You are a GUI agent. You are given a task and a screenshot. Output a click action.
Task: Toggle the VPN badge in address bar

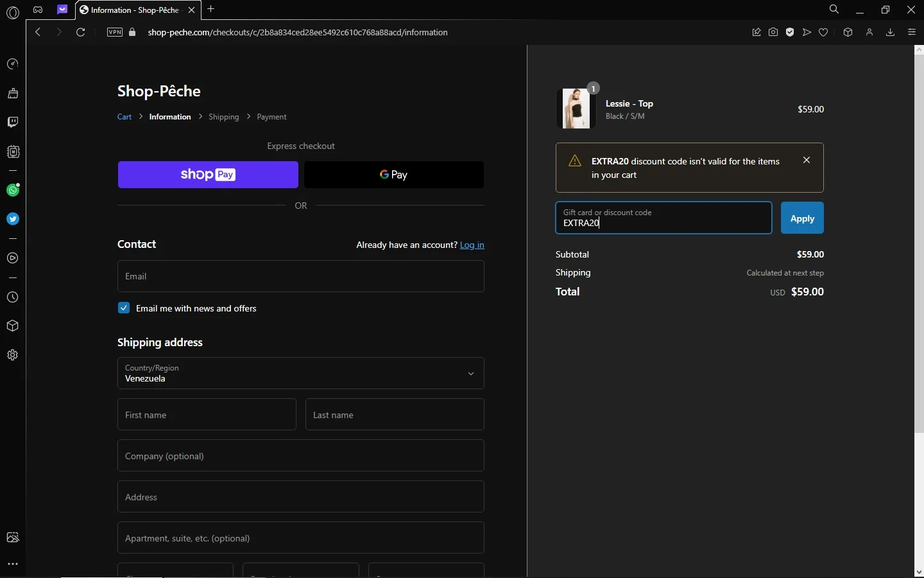[x=115, y=32]
